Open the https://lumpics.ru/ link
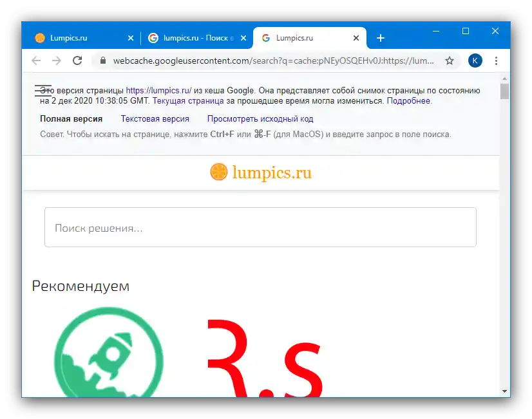532x419 pixels. (x=158, y=91)
